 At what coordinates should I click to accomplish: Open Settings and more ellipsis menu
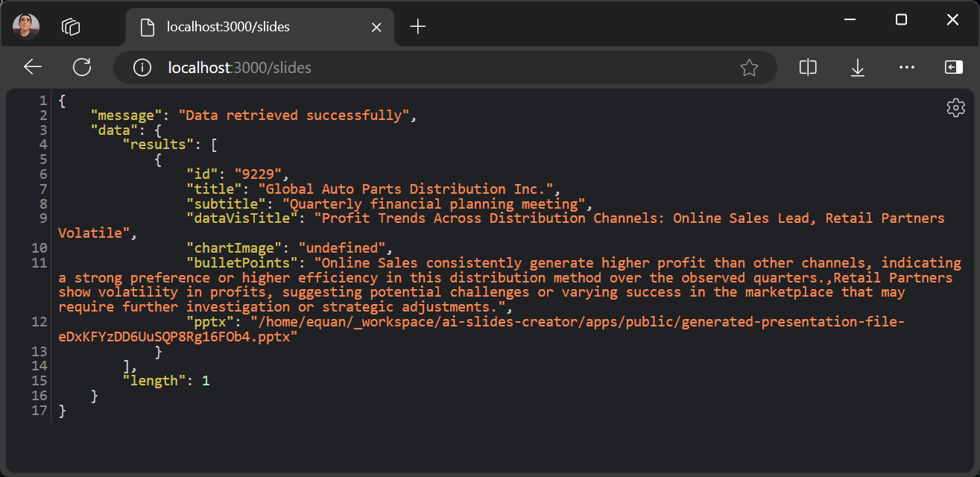(x=906, y=68)
